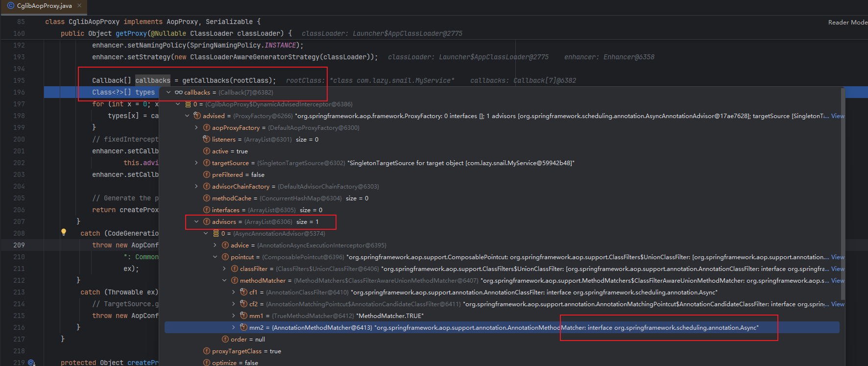Expand the advisorChainFactory node

[x=196, y=186]
